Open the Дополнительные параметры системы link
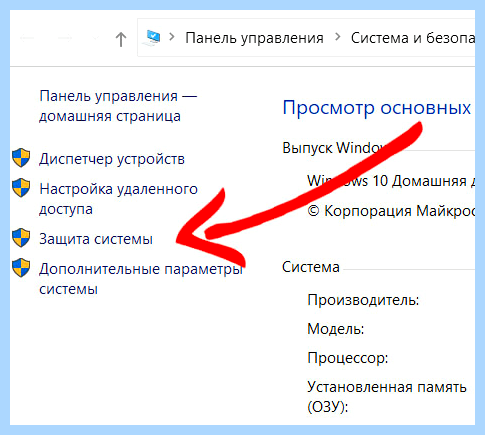Image resolution: width=485 pixels, height=435 pixels. (141, 279)
